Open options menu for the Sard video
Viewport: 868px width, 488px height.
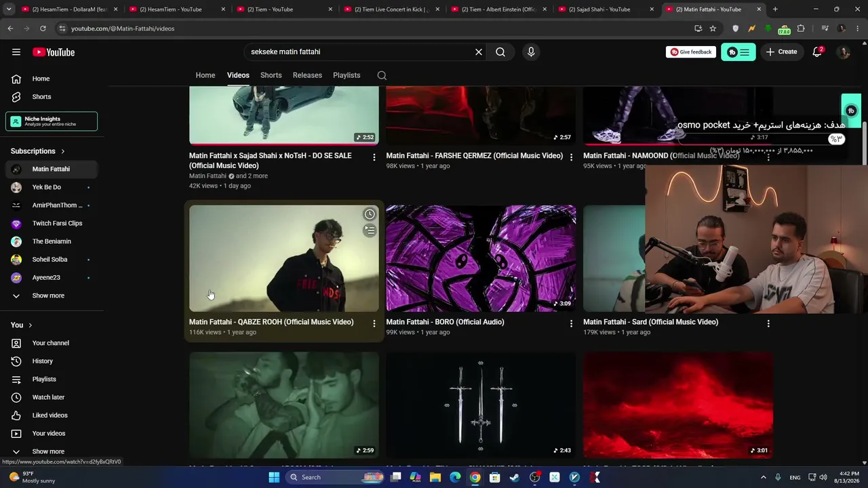pyautogui.click(x=768, y=324)
